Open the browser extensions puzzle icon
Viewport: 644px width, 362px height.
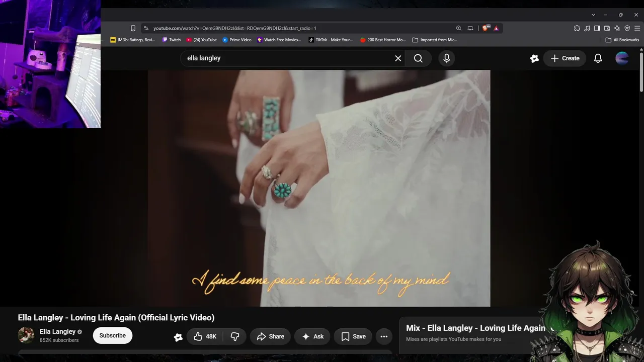coord(577,28)
